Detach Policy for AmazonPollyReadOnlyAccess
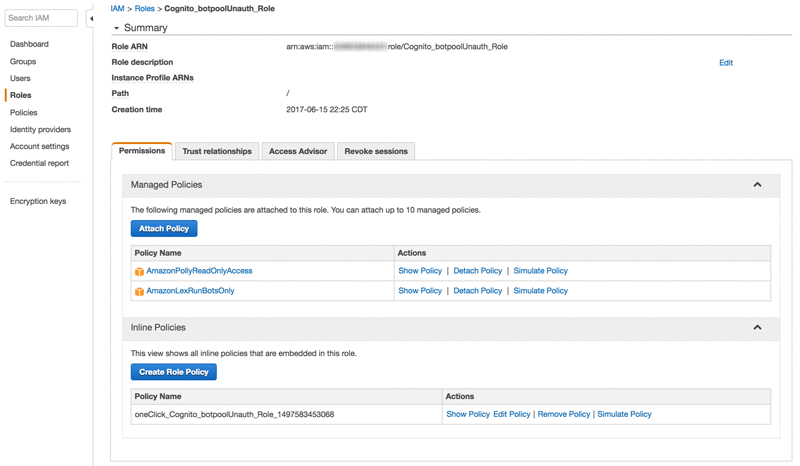800x466 pixels. point(478,271)
